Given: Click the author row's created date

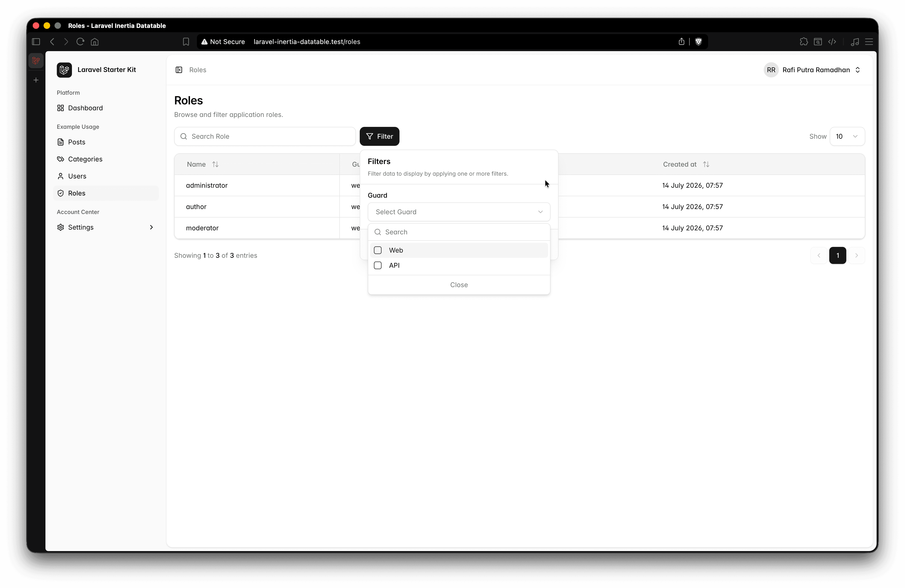Looking at the screenshot, I should click(x=692, y=207).
